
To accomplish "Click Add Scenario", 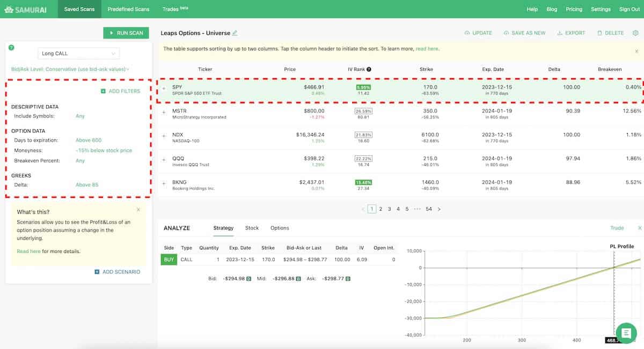I will point(117,272).
